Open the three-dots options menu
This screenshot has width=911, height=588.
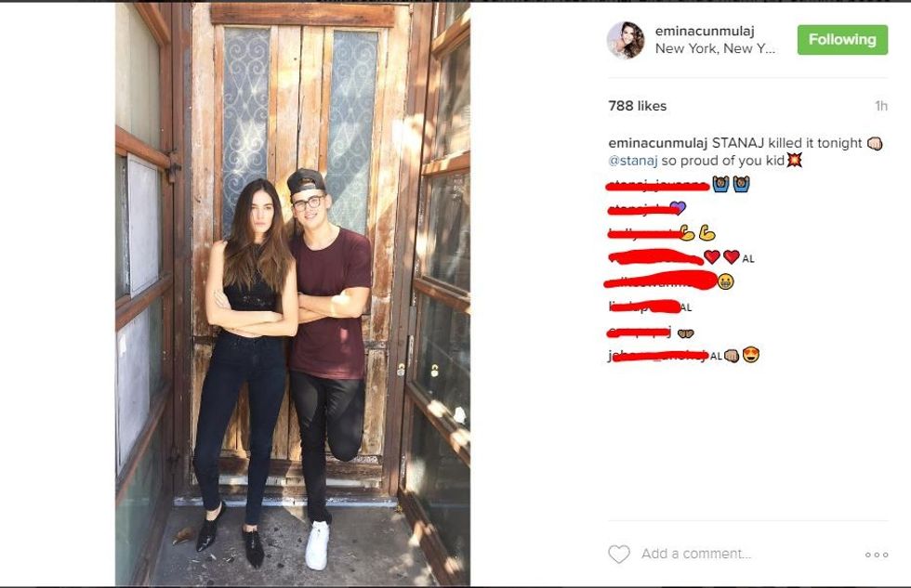(x=876, y=555)
